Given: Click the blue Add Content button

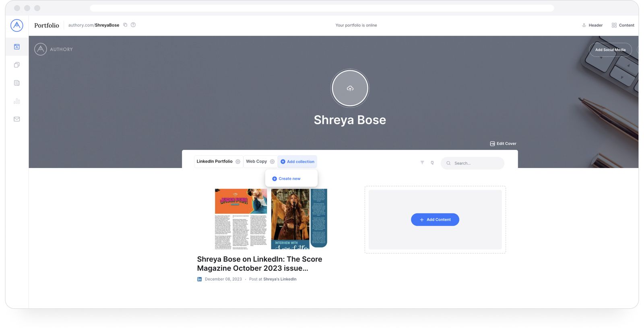Looking at the screenshot, I should [x=435, y=220].
